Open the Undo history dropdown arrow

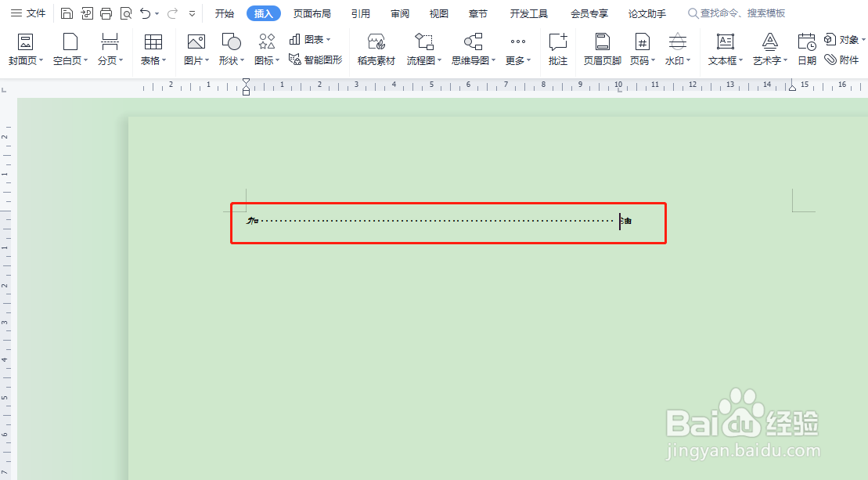157,14
